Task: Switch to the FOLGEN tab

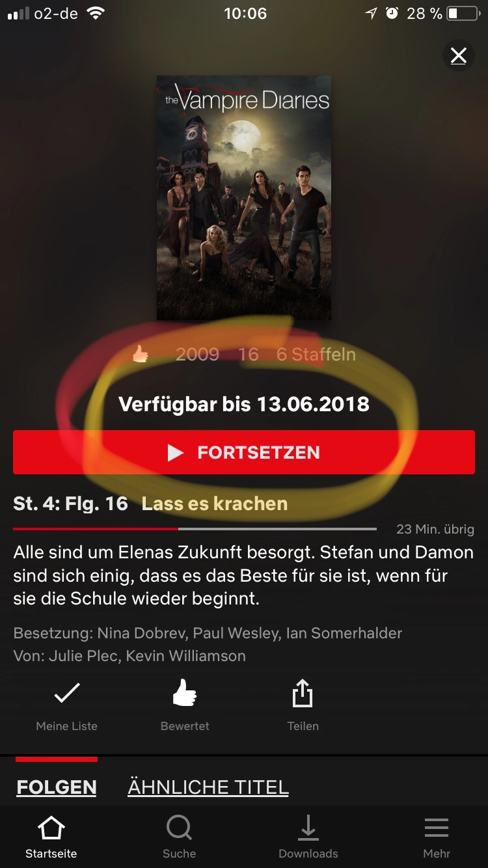Action: [x=57, y=787]
